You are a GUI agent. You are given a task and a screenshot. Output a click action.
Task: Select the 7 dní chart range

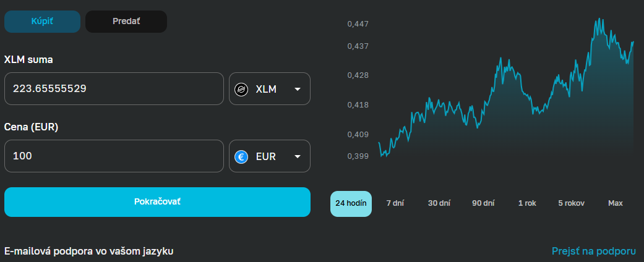(x=395, y=203)
